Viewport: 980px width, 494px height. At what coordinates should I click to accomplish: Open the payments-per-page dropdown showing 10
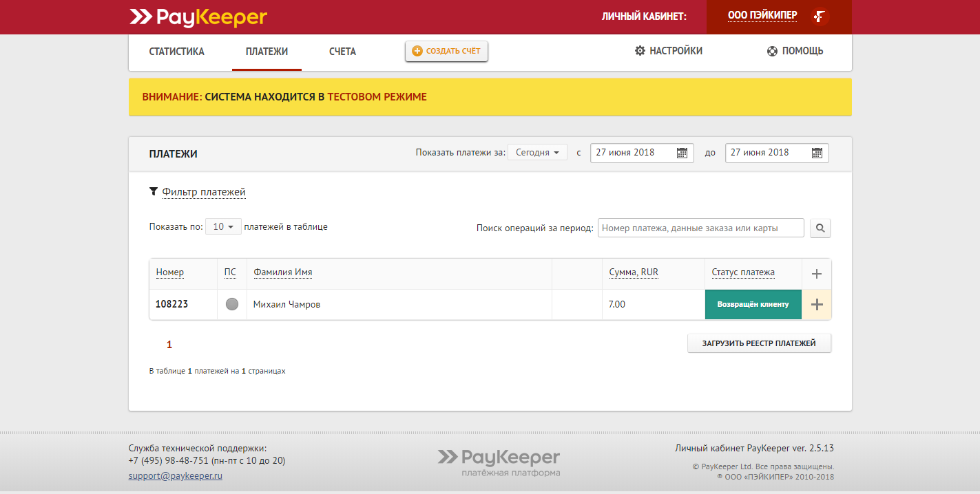223,226
